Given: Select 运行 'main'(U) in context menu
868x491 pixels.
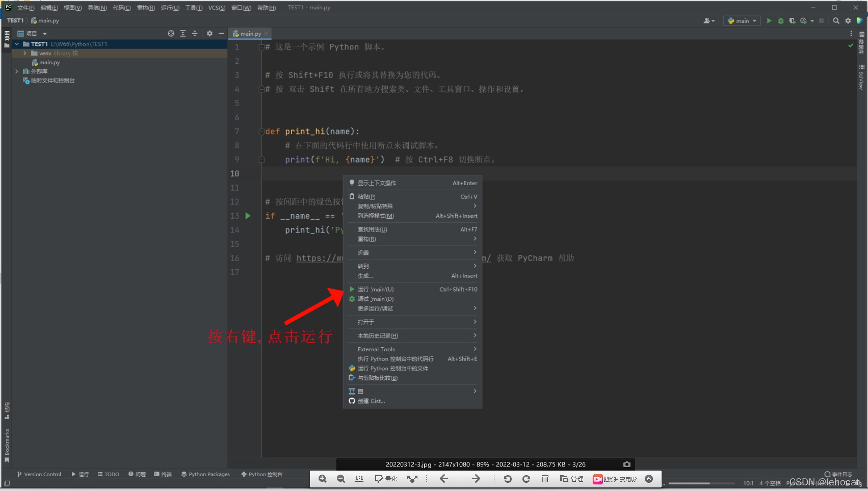Looking at the screenshot, I should coord(413,289).
